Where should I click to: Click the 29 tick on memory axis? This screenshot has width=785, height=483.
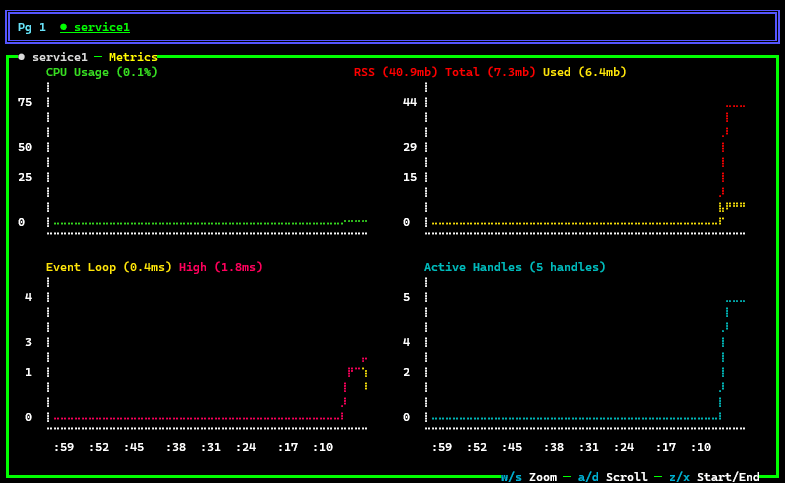pos(410,147)
